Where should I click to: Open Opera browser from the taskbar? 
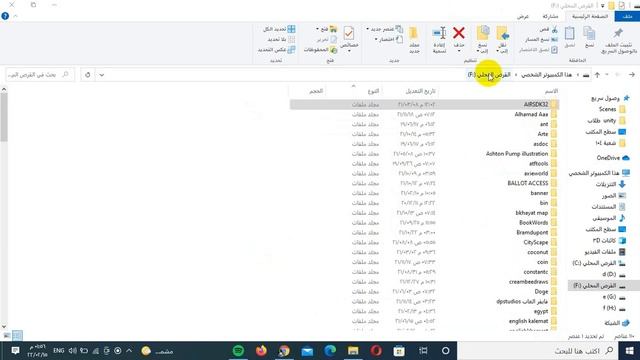[376, 351]
